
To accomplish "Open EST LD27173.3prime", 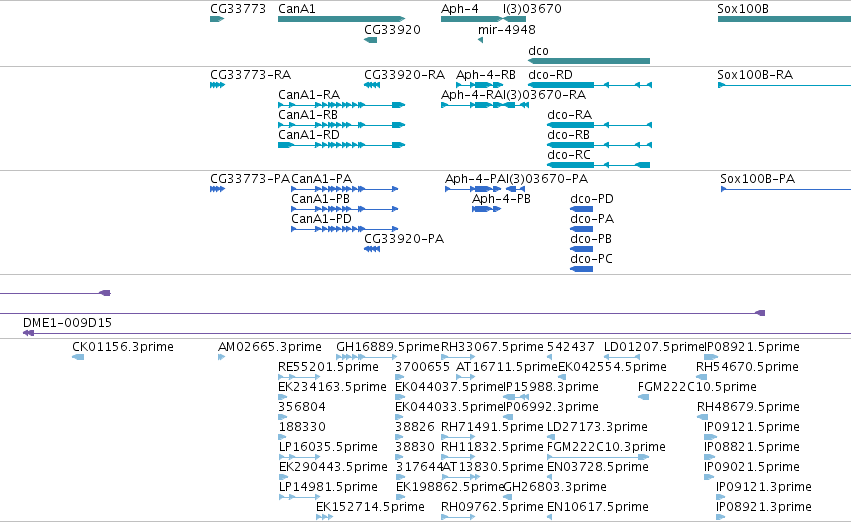I will point(597,427).
